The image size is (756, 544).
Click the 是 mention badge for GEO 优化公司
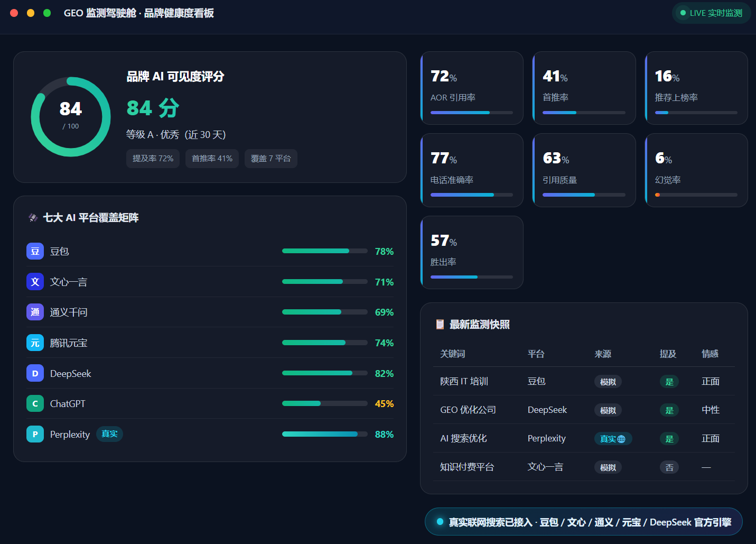coord(669,410)
